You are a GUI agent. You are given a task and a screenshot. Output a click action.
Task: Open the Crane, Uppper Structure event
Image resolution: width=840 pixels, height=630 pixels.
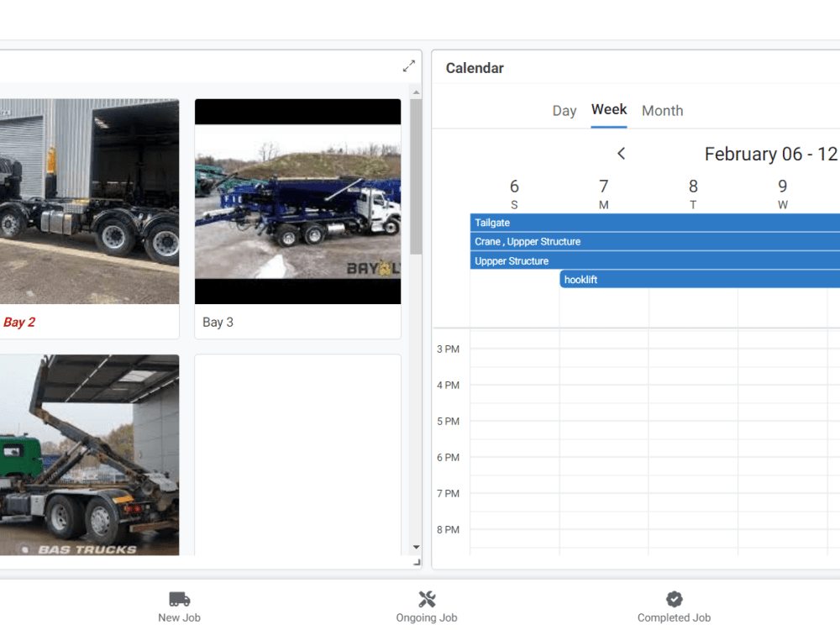click(x=654, y=242)
